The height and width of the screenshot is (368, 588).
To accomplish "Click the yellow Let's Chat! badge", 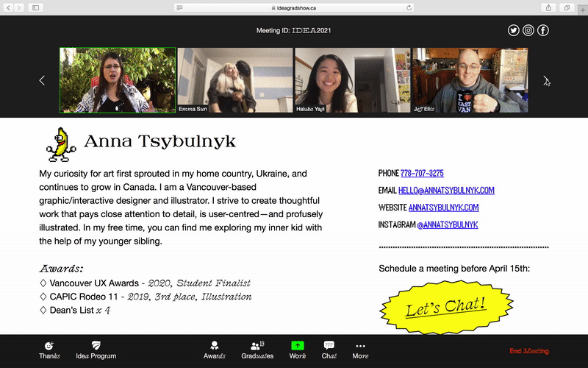I will [446, 307].
